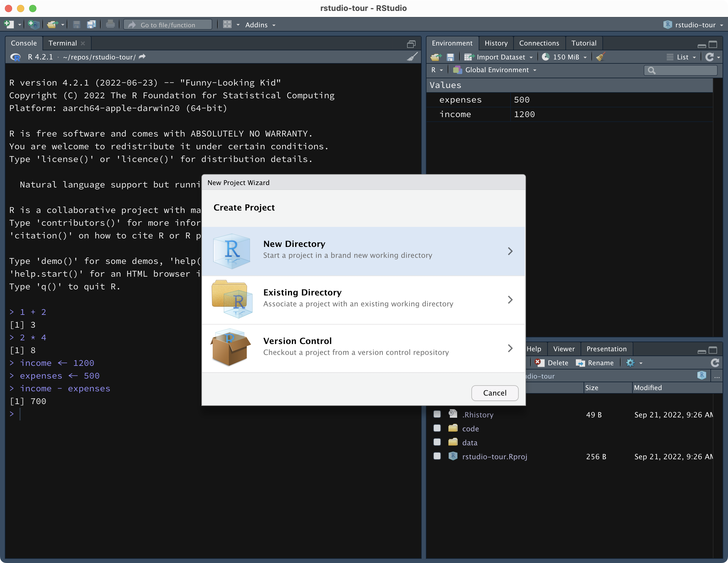Click the Save current document icon
The height and width of the screenshot is (563, 728).
tap(76, 25)
